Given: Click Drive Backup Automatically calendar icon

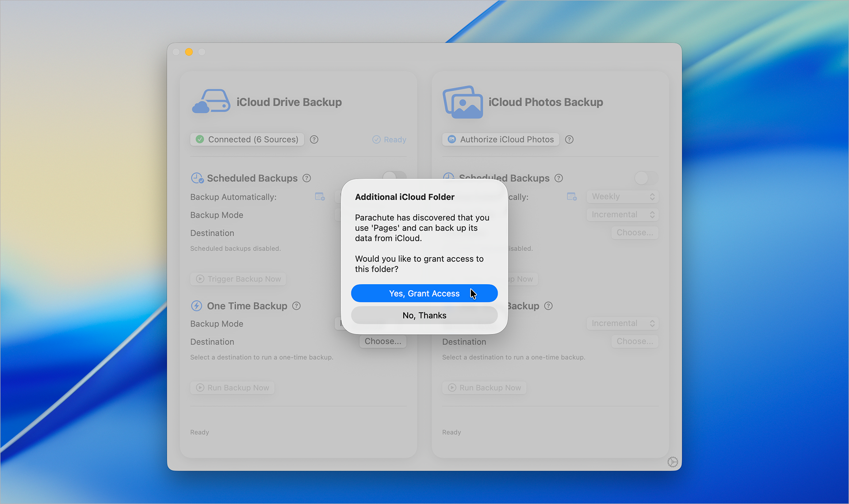Looking at the screenshot, I should 320,197.
